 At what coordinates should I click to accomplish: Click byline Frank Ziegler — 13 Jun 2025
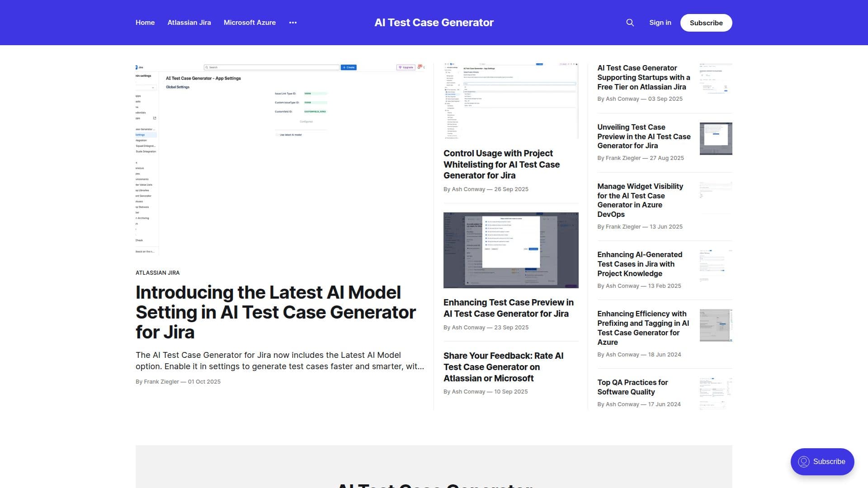click(640, 227)
